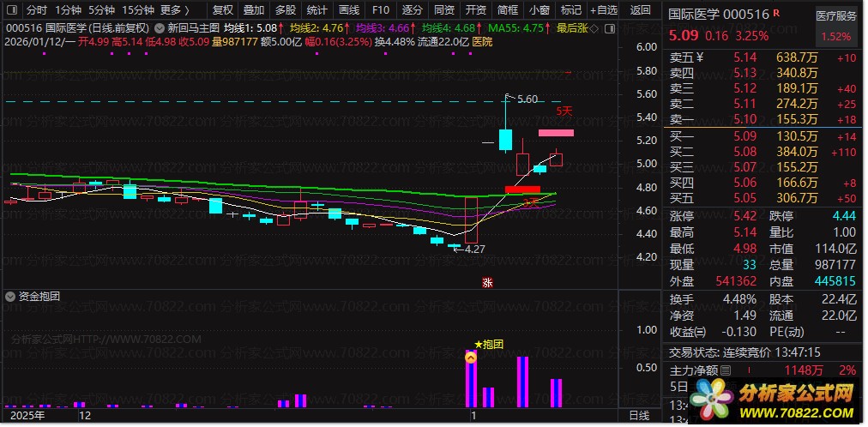
Task: Switch to 15分钟 chart period
Action: pyautogui.click(x=138, y=10)
